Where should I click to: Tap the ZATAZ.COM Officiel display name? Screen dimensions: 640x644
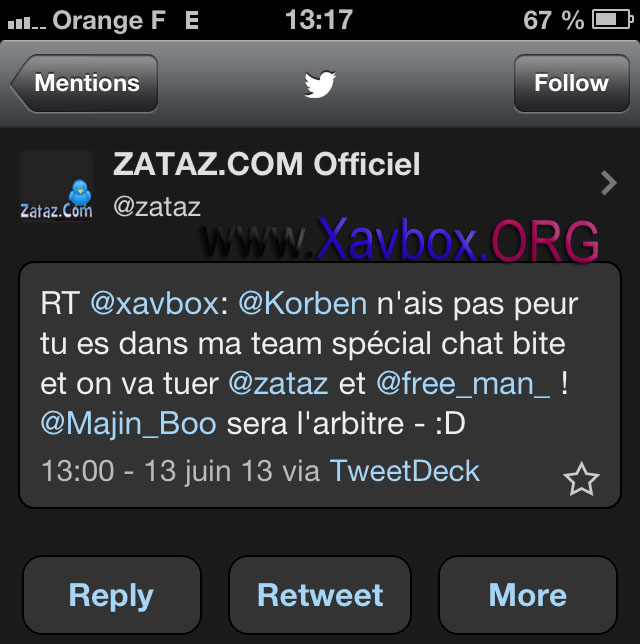click(267, 164)
